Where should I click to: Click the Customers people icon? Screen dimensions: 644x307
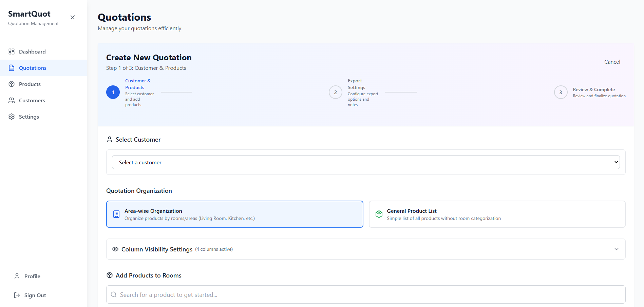pos(12,100)
